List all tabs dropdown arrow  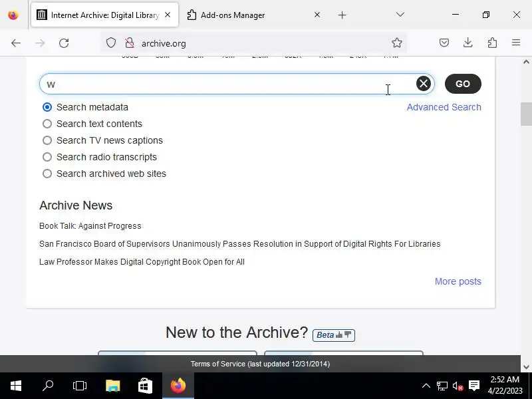coord(400,15)
